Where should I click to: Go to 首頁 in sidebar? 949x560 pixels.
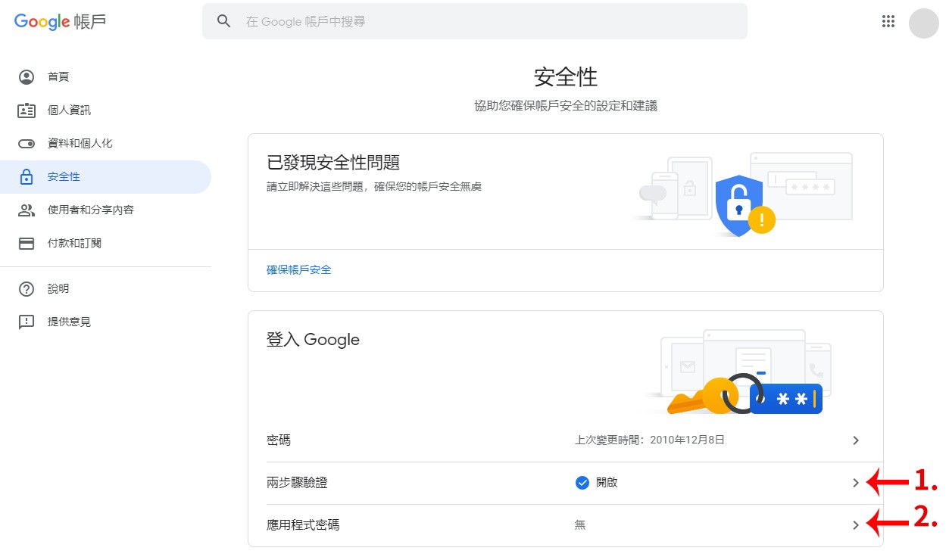[105, 77]
